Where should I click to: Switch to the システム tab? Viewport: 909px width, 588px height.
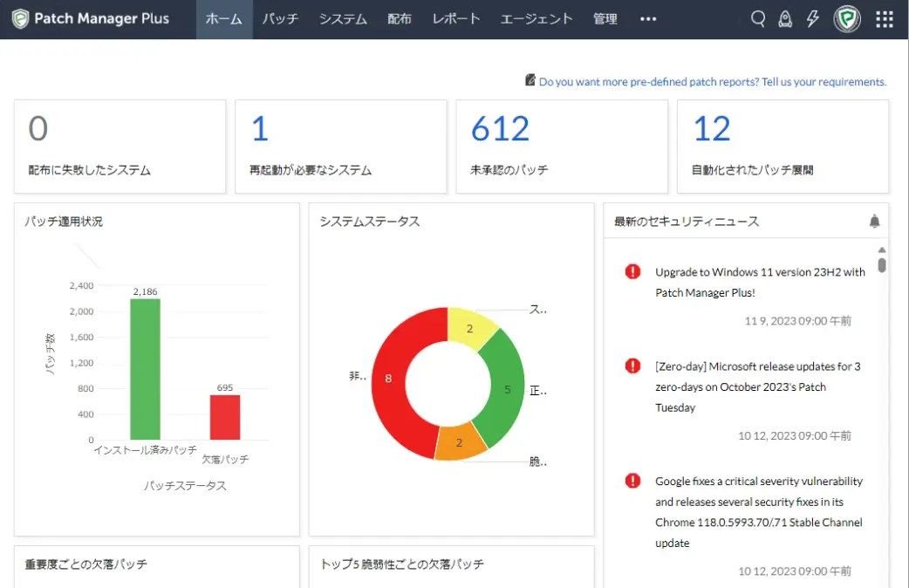click(x=343, y=19)
